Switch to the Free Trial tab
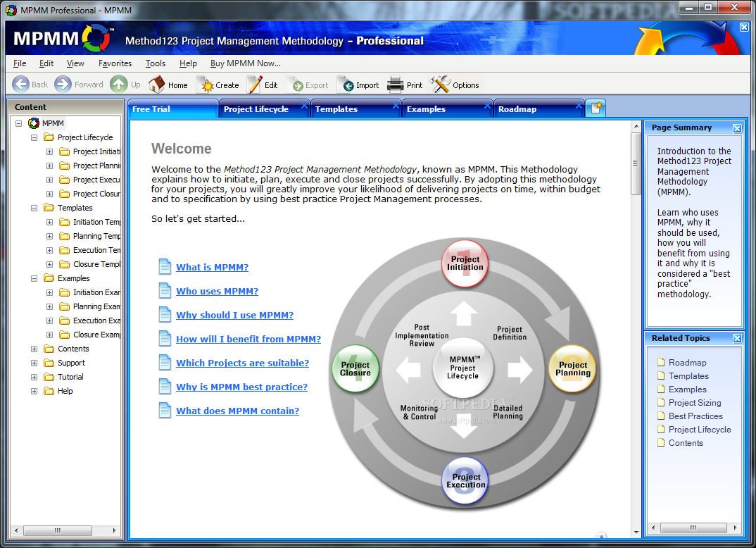The image size is (756, 548). pos(172,109)
